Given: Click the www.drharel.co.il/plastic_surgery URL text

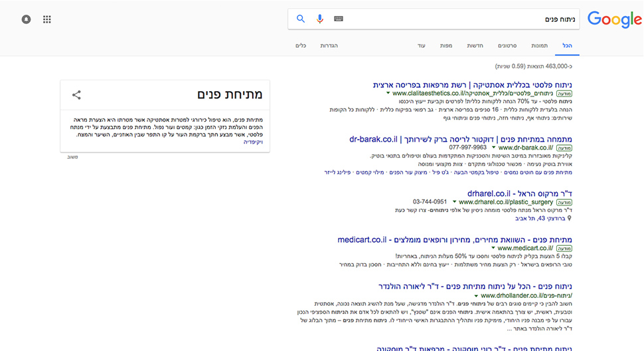Looking at the screenshot, I should (506, 202).
